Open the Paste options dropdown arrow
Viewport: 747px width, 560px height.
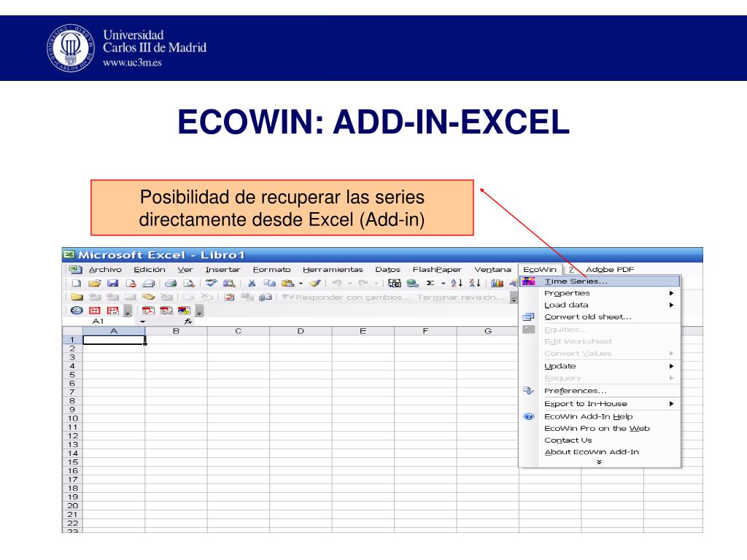point(301,284)
